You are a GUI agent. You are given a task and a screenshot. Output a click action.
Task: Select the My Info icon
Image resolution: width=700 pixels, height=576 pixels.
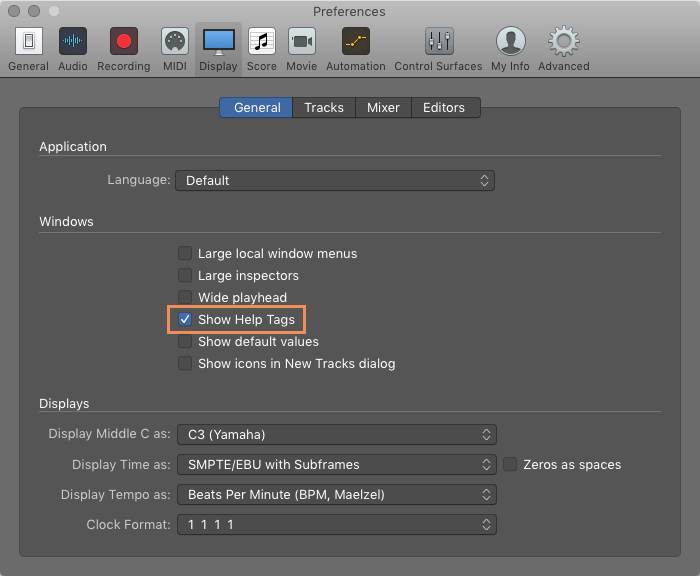(x=511, y=41)
